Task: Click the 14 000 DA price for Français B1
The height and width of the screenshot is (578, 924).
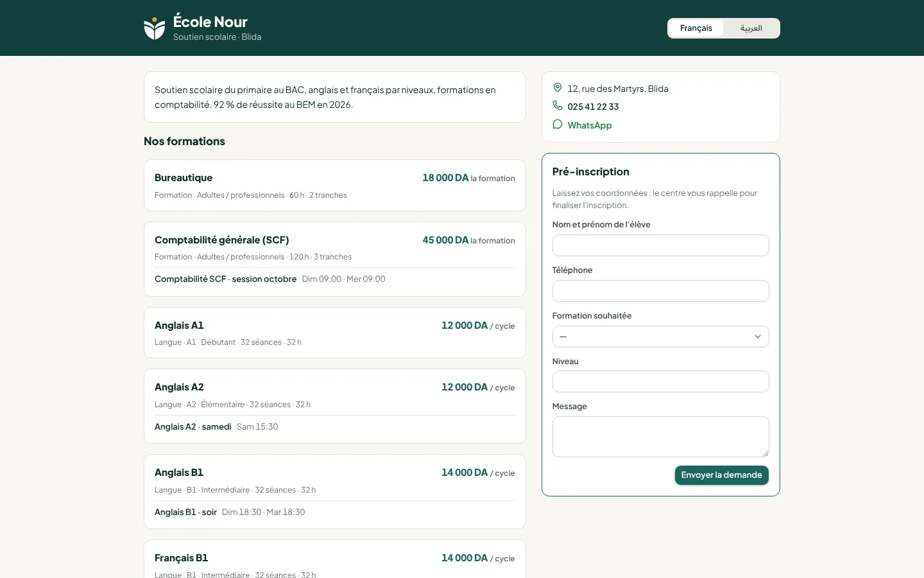Action: tap(465, 558)
